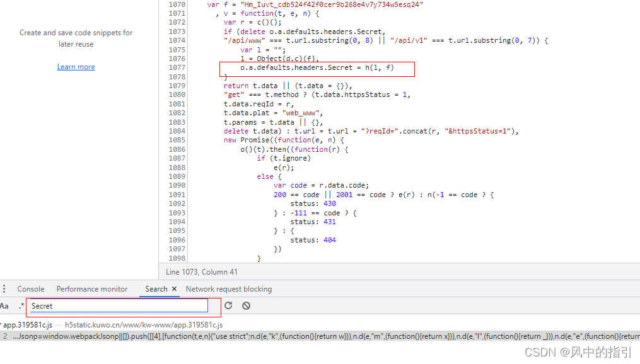
Task: Click the 'Create and save code snippets' text
Action: click(x=76, y=38)
